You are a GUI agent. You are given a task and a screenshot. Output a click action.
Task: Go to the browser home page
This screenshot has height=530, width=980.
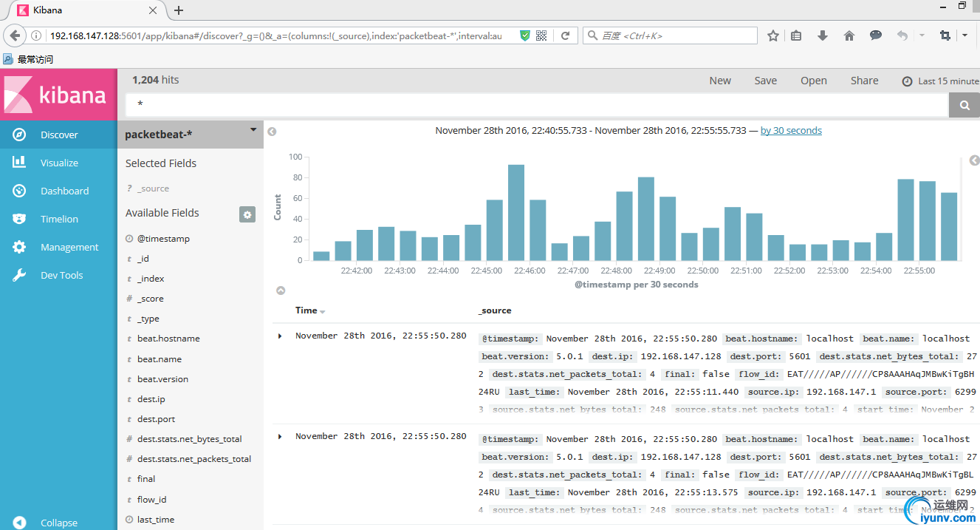click(x=849, y=35)
